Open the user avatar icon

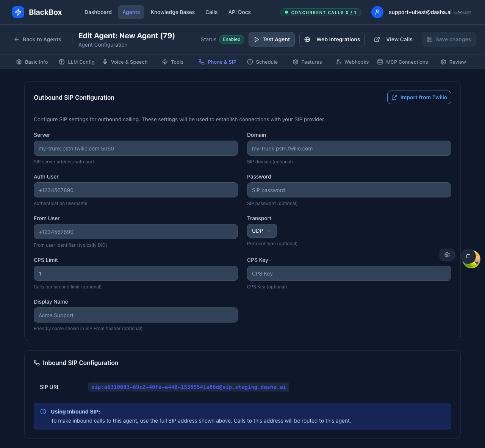point(377,12)
